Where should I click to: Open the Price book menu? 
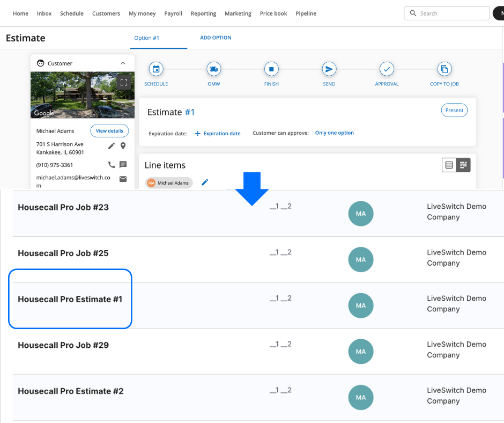(x=273, y=13)
